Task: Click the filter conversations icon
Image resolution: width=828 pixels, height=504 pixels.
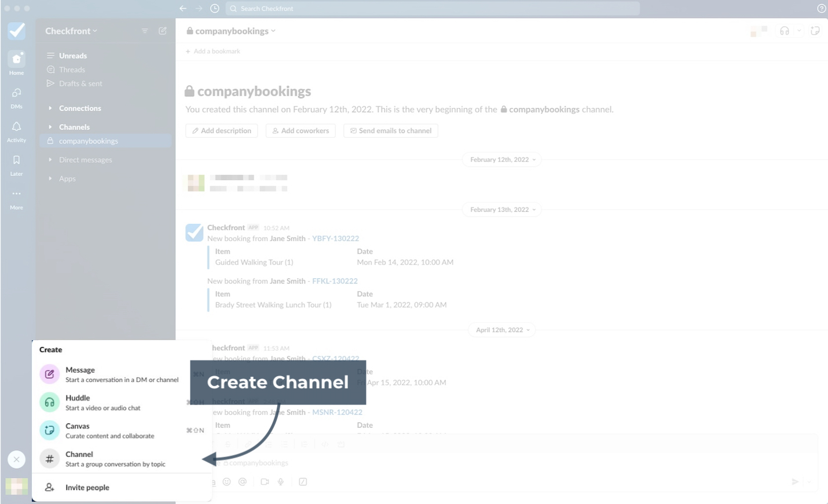Action: pos(145,31)
